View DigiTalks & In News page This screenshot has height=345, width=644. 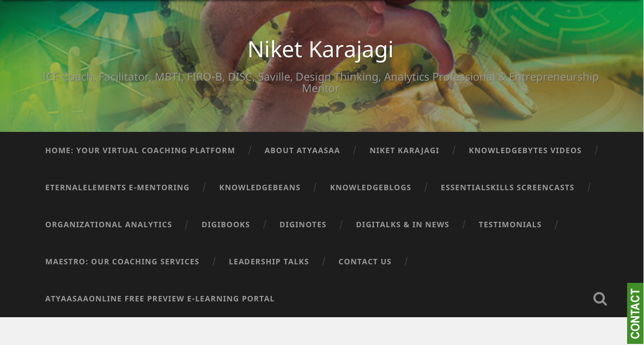[x=403, y=225]
